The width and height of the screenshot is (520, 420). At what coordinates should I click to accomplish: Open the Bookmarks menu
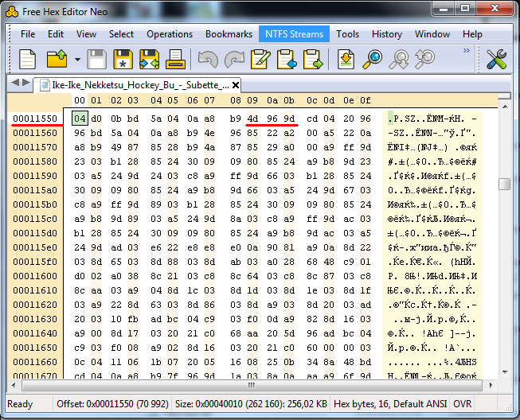229,34
